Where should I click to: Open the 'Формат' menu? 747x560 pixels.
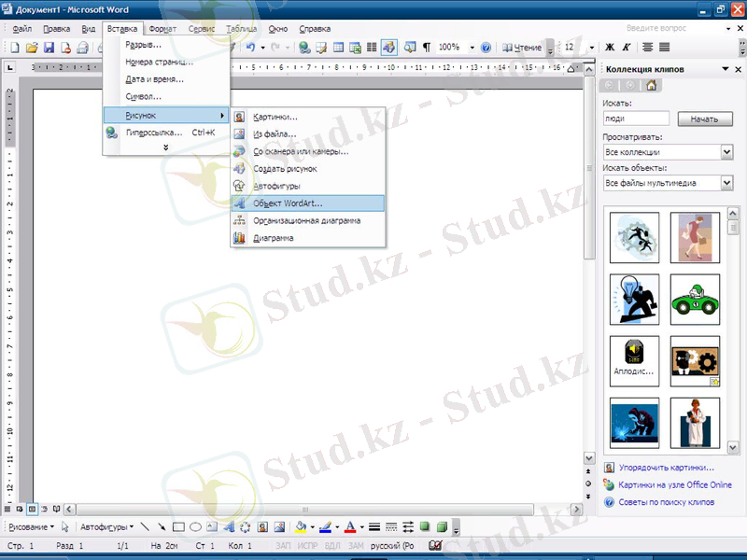(162, 29)
